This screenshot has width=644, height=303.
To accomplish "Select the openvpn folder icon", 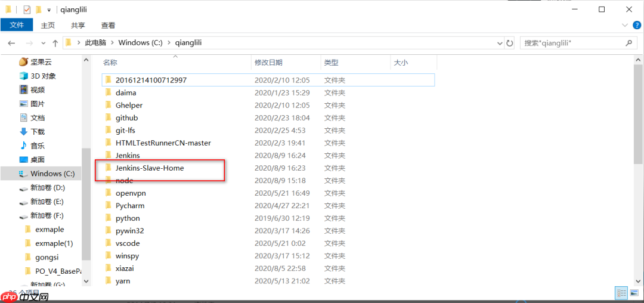I will [109, 193].
